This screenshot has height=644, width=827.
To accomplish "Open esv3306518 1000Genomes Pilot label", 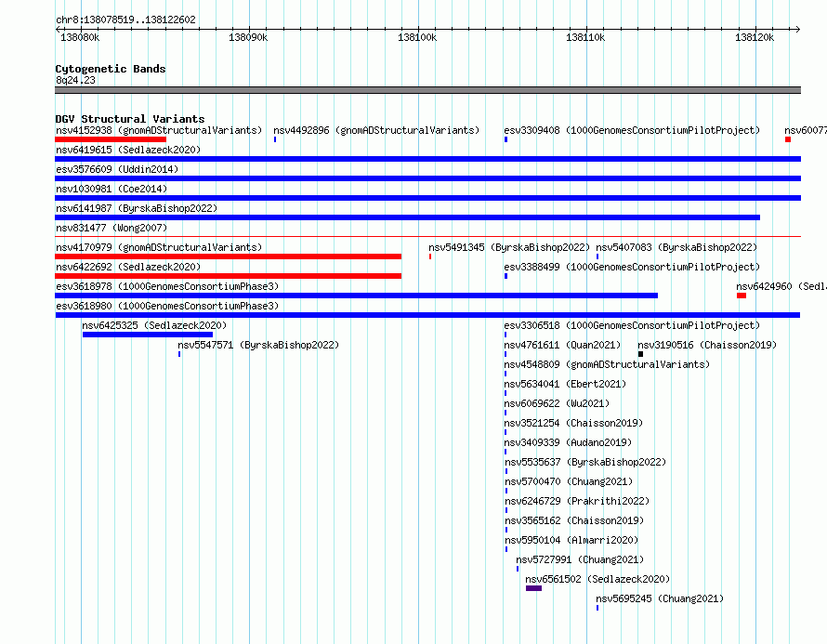I will click(x=632, y=325).
